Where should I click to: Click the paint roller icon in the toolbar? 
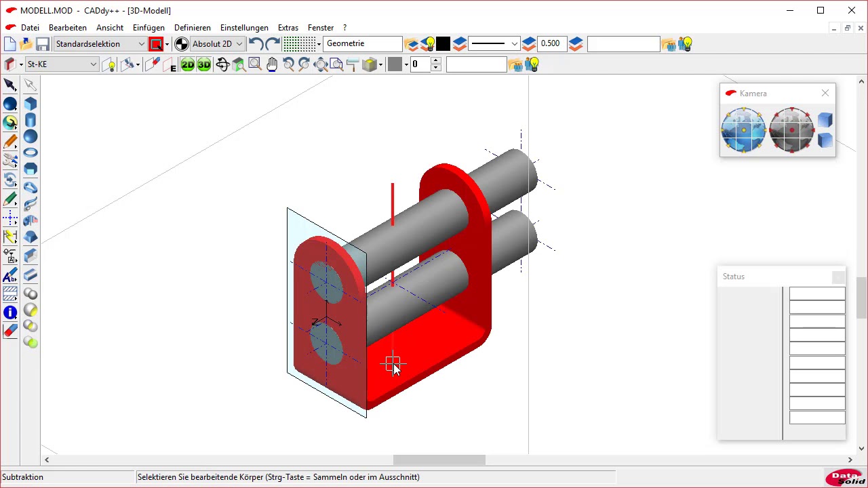pyautogui.click(x=353, y=65)
